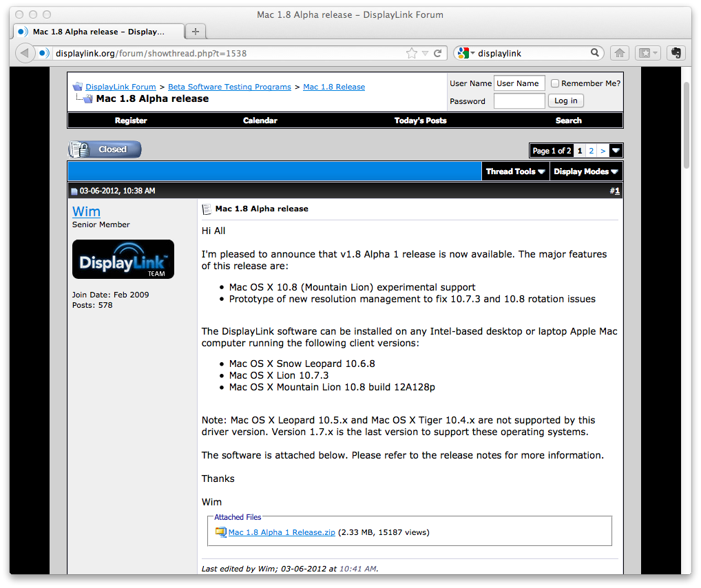Open Today's Posts in the navbar
The image size is (701, 588).
pos(420,120)
